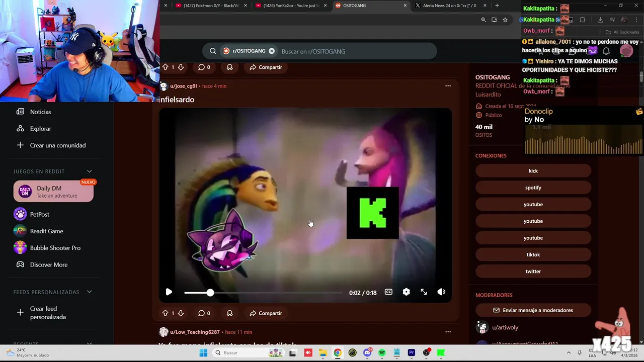
Task: Open more options for u/jose_cg9l post
Action: (448, 86)
